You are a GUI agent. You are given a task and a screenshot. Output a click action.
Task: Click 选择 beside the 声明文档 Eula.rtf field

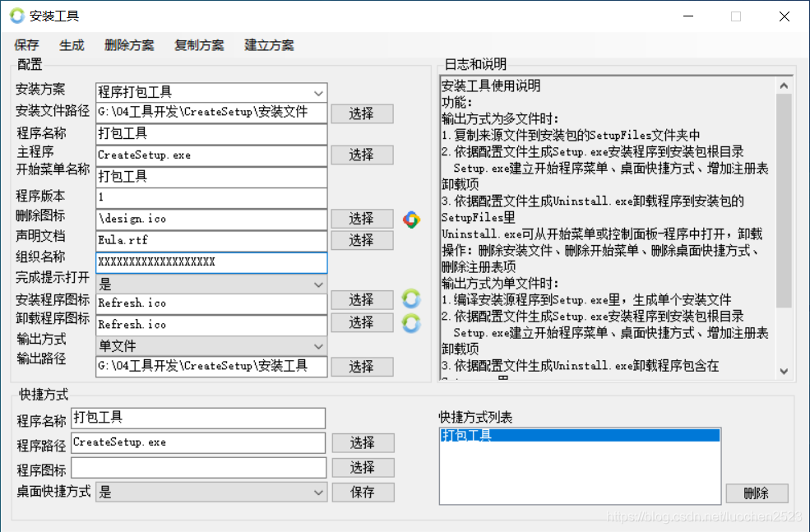pos(363,240)
